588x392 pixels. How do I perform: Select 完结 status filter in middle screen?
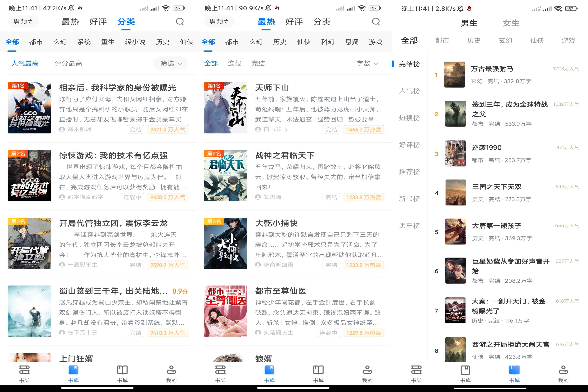[258, 63]
